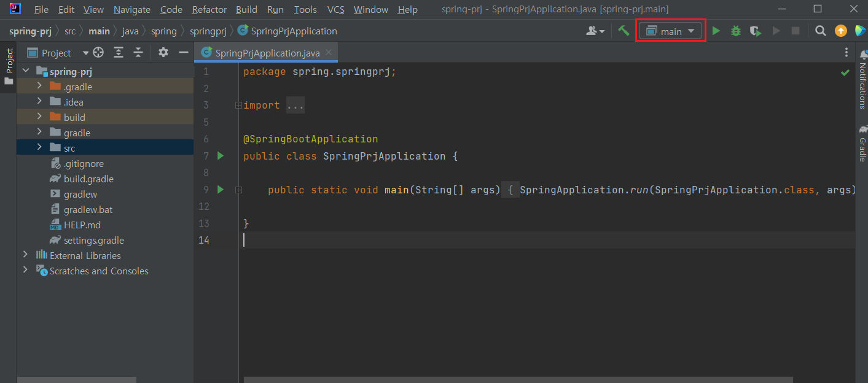This screenshot has width=868, height=383.
Task: Expand the src folder
Action: tap(39, 148)
